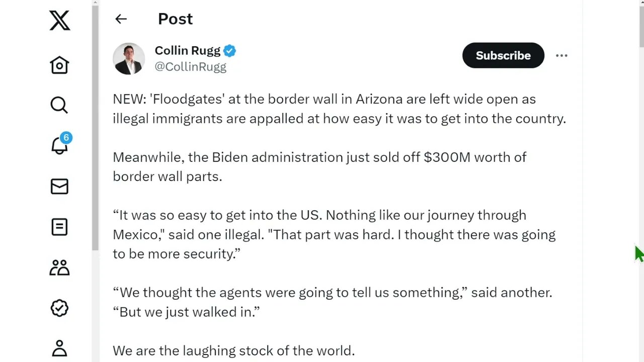Open the Verified badge sidebar icon

coord(59,308)
